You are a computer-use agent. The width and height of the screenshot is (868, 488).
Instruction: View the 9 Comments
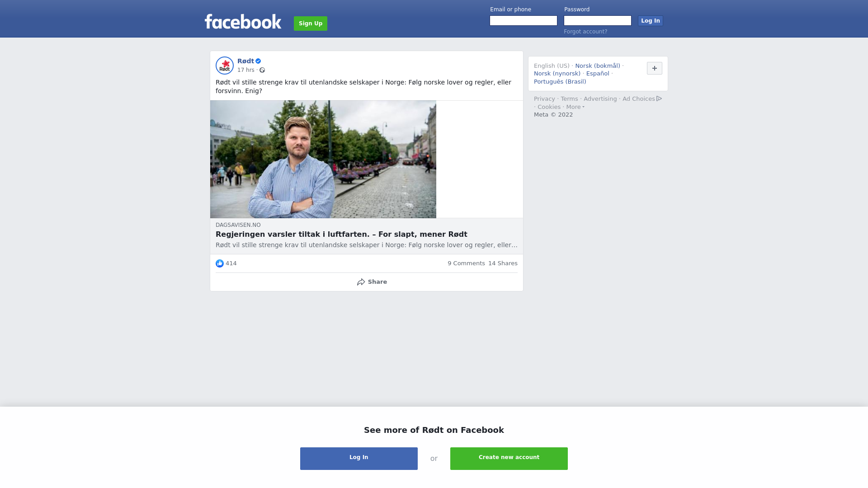tap(466, 263)
